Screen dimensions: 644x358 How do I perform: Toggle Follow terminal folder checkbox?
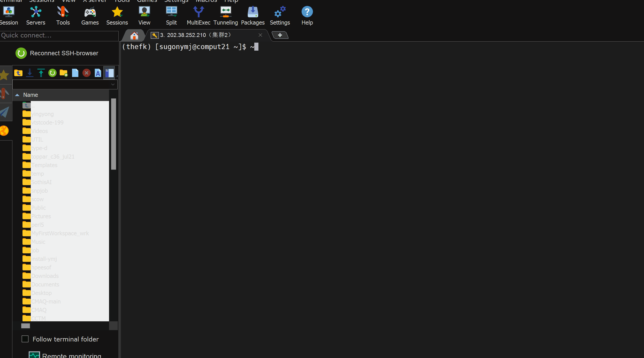pyautogui.click(x=25, y=339)
